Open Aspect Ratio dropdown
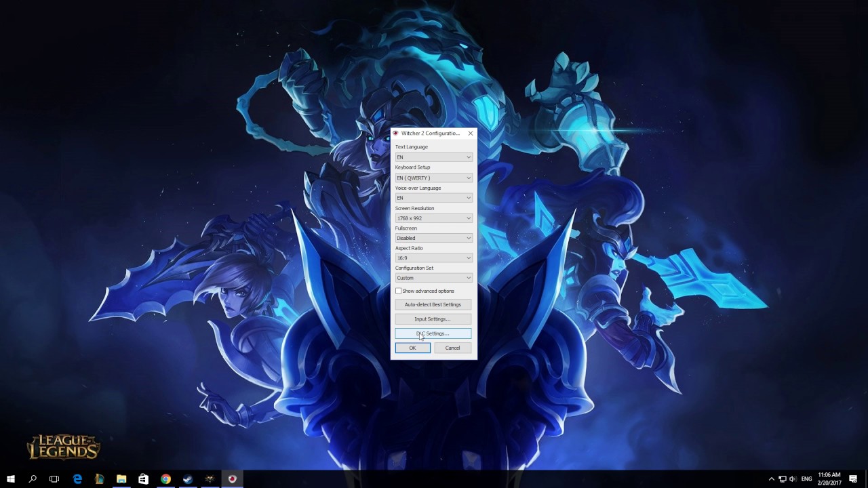This screenshot has width=868, height=488. [433, 258]
